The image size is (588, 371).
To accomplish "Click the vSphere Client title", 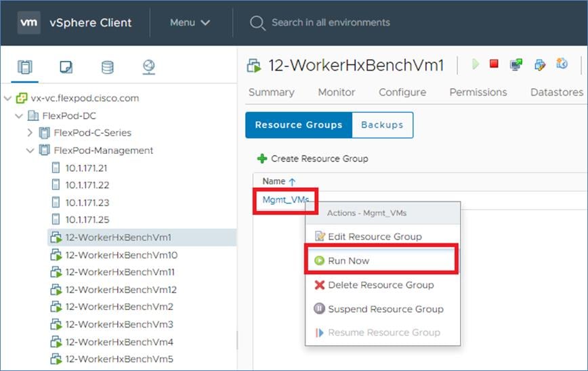I will point(91,22).
